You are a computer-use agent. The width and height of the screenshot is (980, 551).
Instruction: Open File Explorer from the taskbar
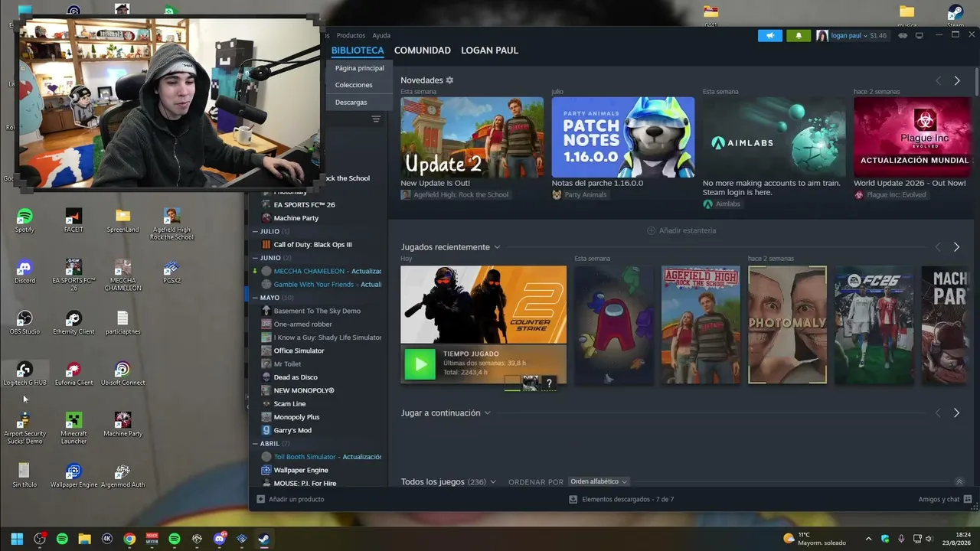click(84, 539)
